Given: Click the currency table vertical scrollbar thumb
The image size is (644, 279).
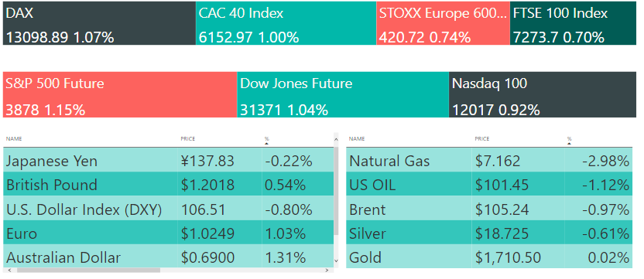Looking at the screenshot, I should click(337, 190).
